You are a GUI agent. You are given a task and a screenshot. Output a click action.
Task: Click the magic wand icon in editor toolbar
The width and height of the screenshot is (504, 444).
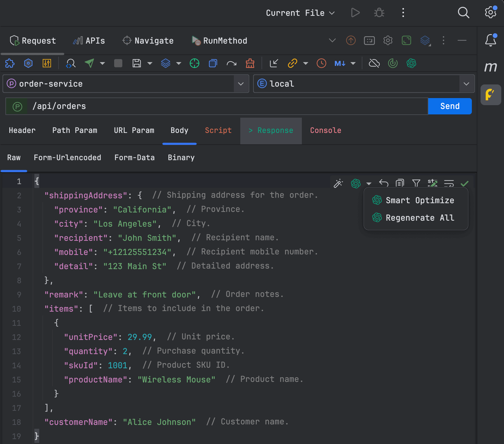pos(338,183)
